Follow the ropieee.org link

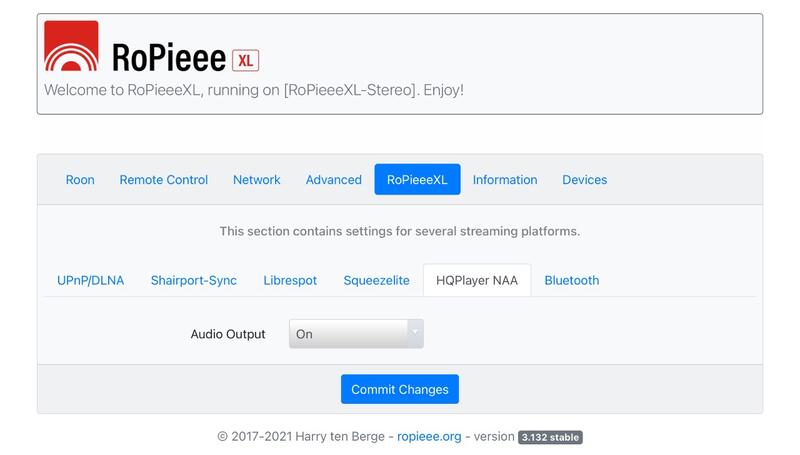pos(431,437)
